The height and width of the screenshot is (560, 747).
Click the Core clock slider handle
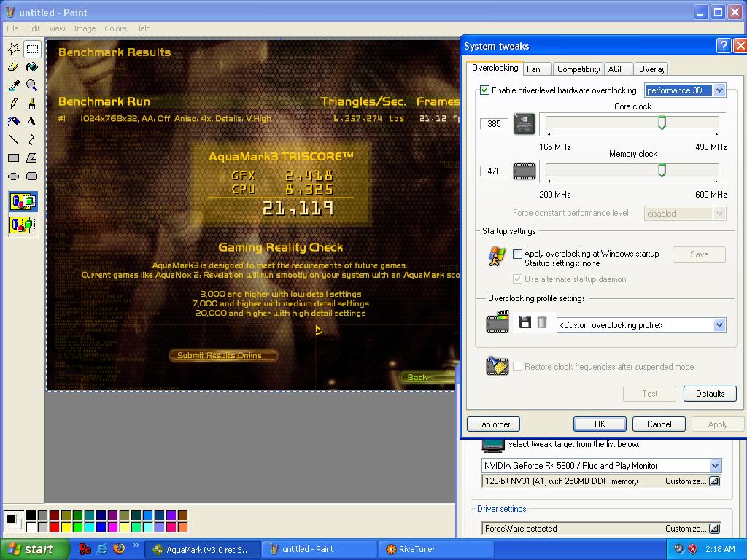click(662, 122)
